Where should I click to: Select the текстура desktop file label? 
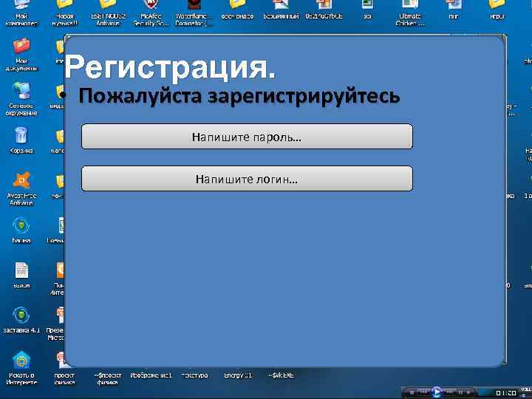pyautogui.click(x=194, y=375)
